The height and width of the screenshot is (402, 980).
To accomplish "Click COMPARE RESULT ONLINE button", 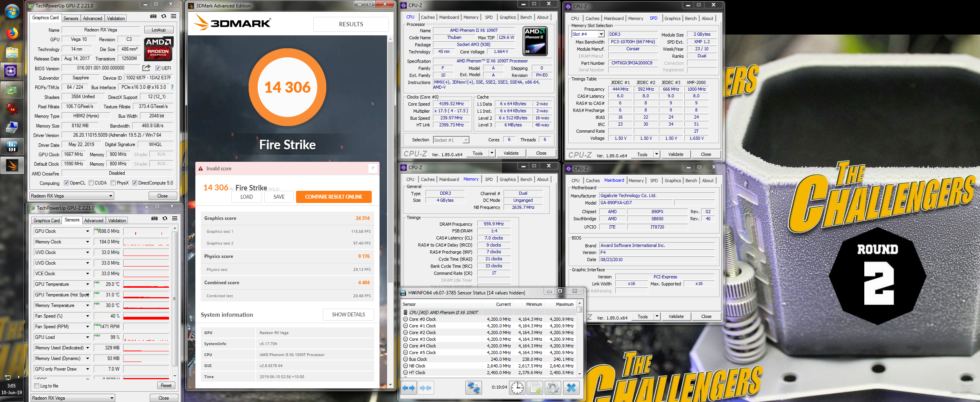I will tap(334, 197).
